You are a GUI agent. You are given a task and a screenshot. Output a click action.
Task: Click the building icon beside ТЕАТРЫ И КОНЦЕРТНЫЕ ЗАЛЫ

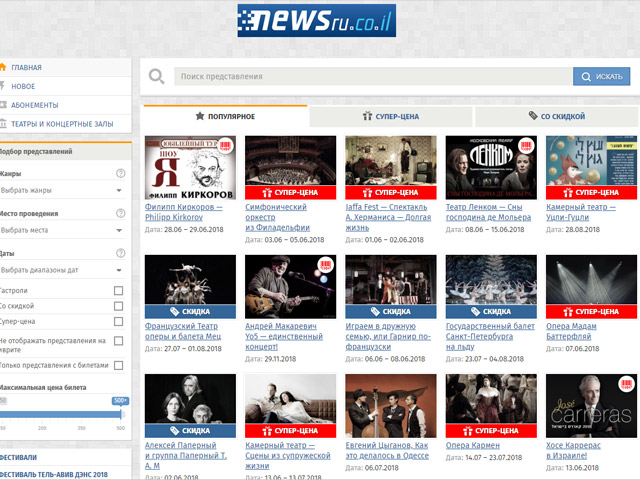click(x=3, y=123)
